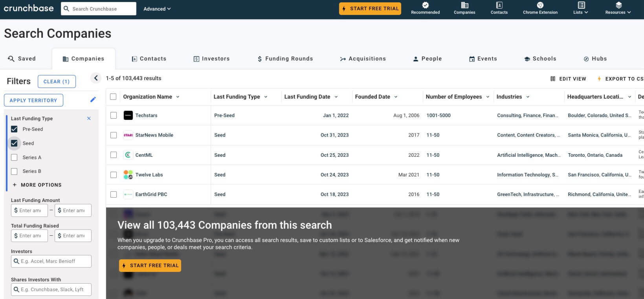Click the Investors filter input field

pos(51,261)
